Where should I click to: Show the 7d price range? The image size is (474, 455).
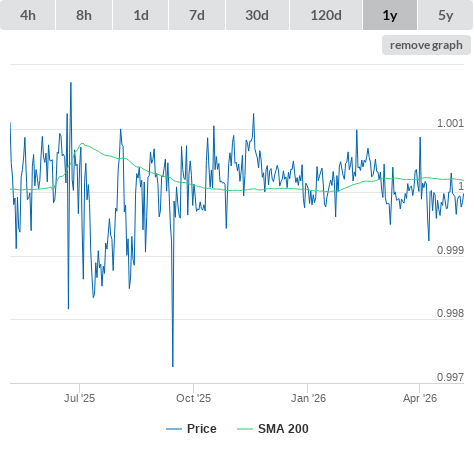pos(197,15)
